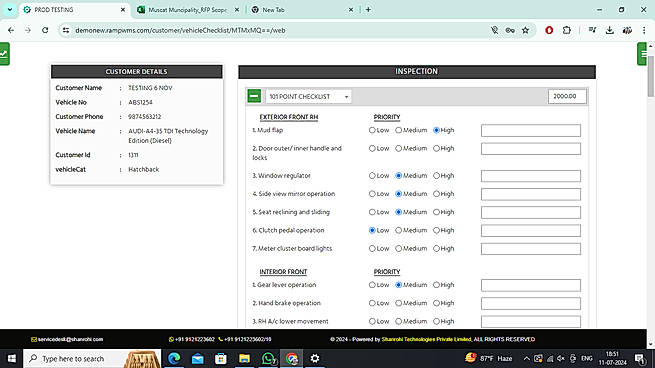Close the New Tab tab
The image size is (655, 368).
[351, 10]
